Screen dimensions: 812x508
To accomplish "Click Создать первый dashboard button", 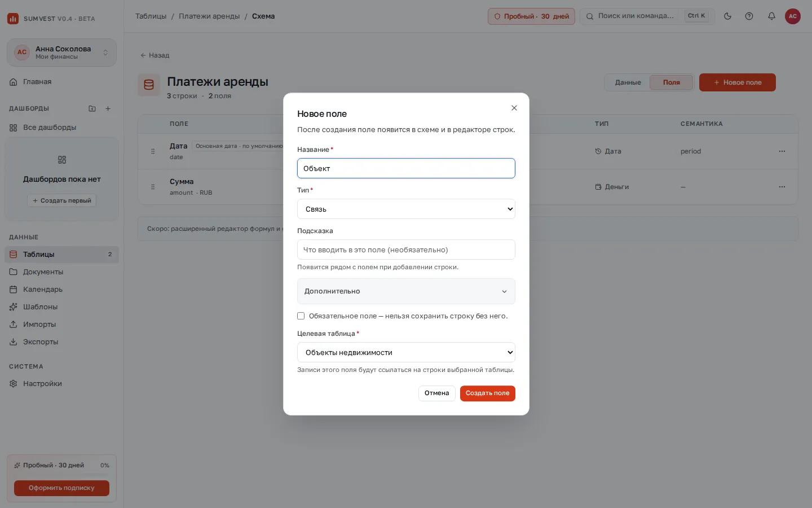I will pos(61,200).
